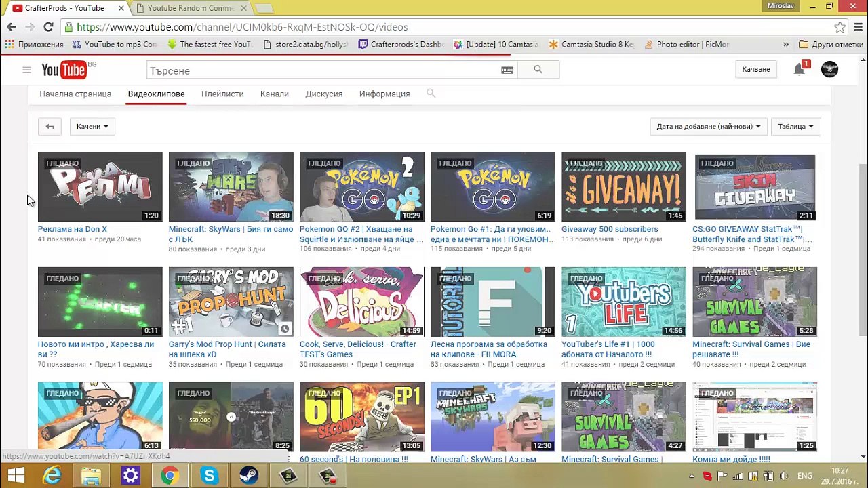Open the Качени uploads dropdown
This screenshot has height=488, width=868.
pos(92,126)
